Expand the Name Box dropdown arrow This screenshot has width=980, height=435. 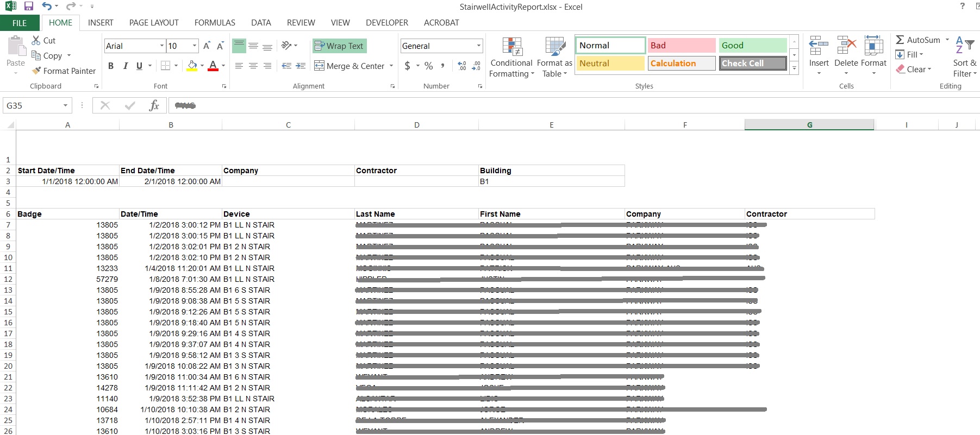[x=66, y=105]
